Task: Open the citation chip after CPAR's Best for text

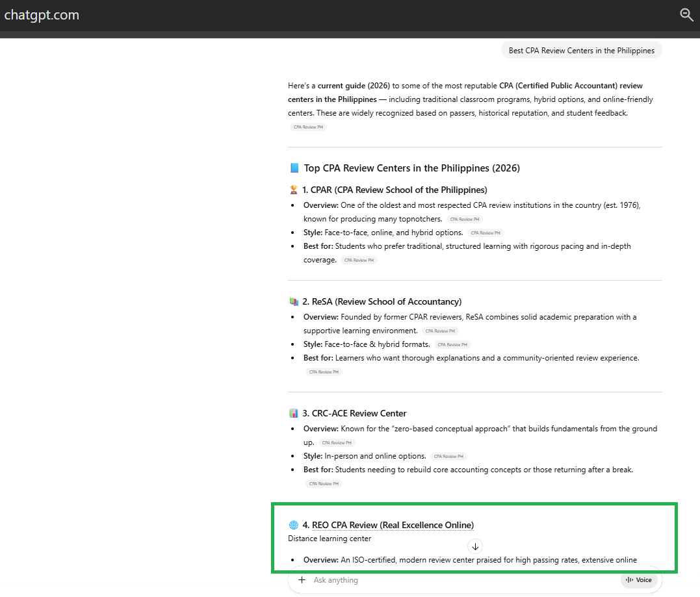Action: pos(359,260)
